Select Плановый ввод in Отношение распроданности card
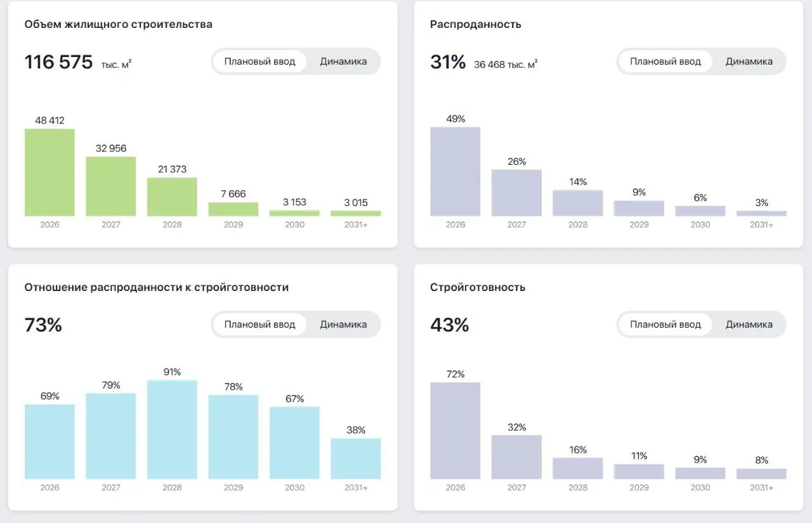The width and height of the screenshot is (812, 523). pos(259,325)
